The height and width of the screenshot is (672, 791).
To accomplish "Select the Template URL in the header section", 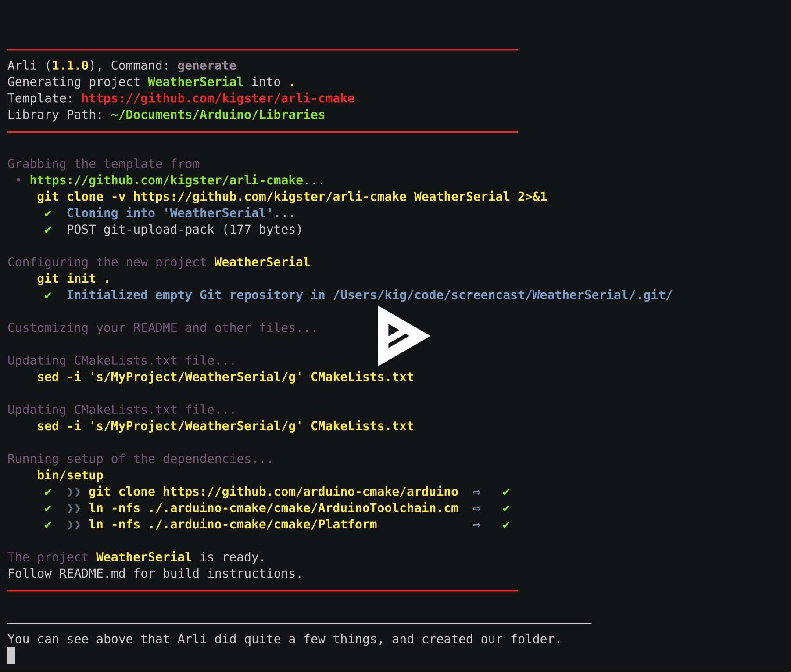I will click(217, 98).
